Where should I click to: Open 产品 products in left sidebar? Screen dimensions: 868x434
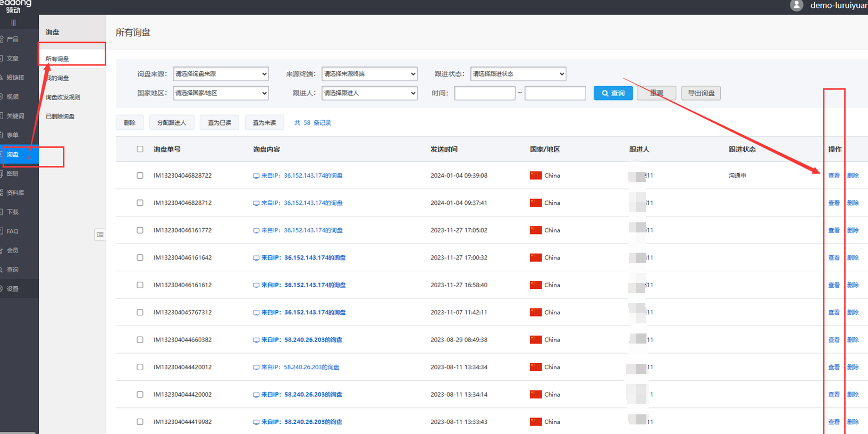click(x=13, y=39)
